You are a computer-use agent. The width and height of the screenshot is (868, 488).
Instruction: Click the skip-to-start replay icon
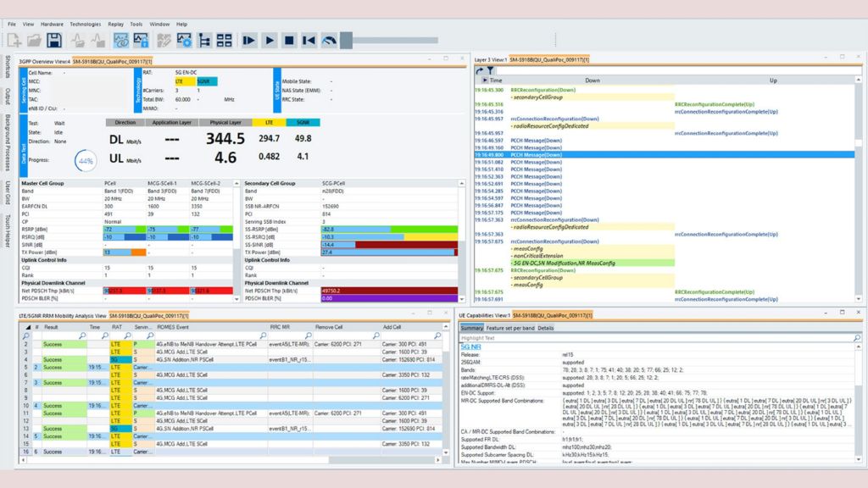point(309,40)
